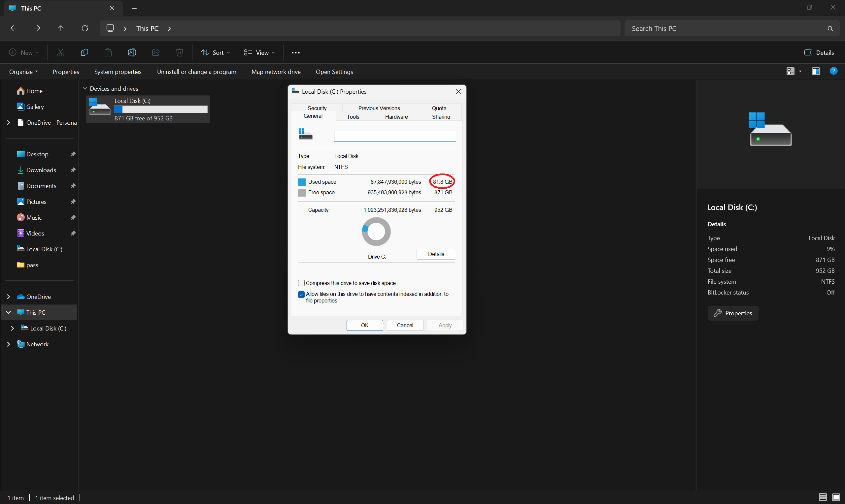The image size is (845, 504).
Task: Expand the OneDrive tree node
Action: click(9, 297)
